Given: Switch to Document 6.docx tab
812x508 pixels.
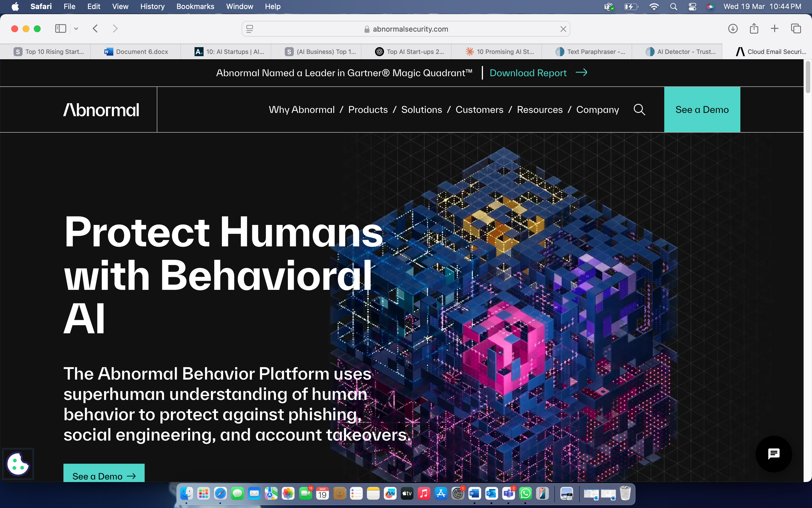Looking at the screenshot, I should point(136,51).
